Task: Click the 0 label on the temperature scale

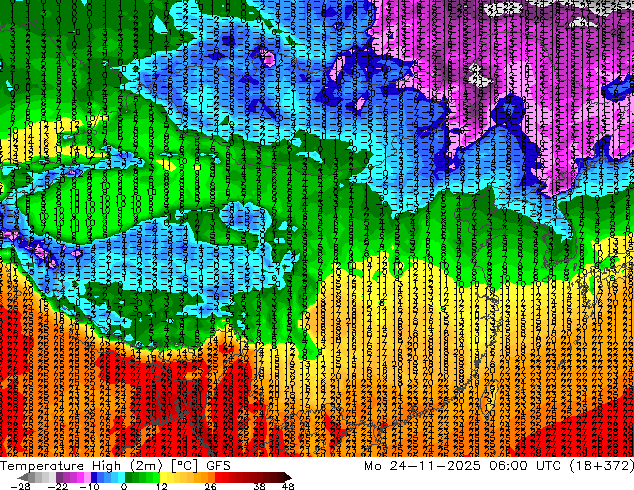Action: 124,487
